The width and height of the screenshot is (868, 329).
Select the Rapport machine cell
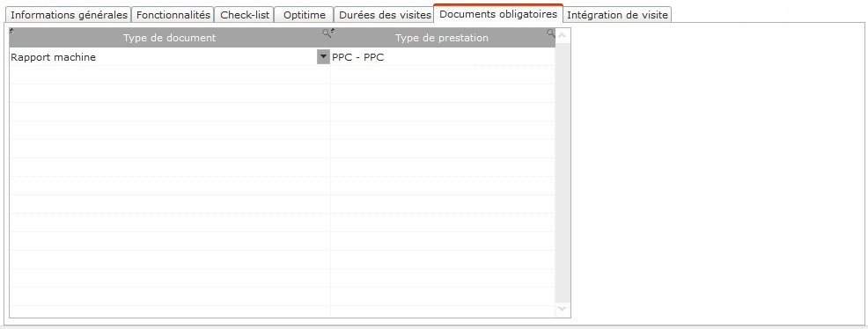tap(164, 57)
